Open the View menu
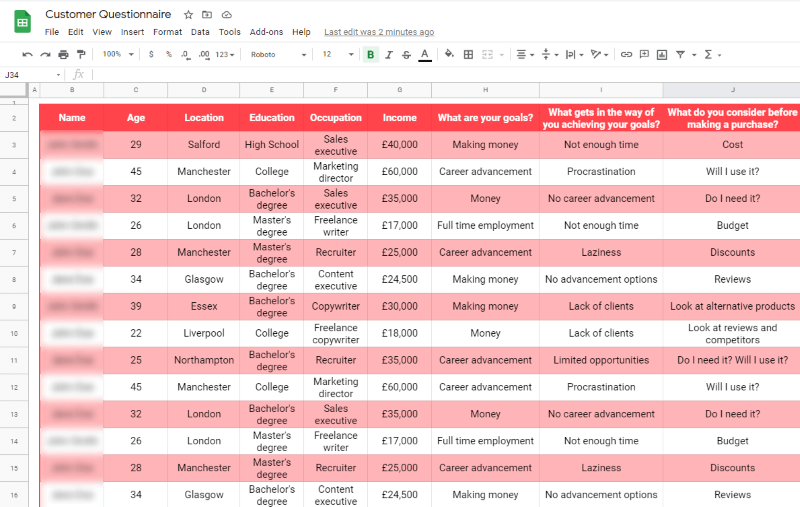The height and width of the screenshot is (507, 800). pyautogui.click(x=102, y=32)
